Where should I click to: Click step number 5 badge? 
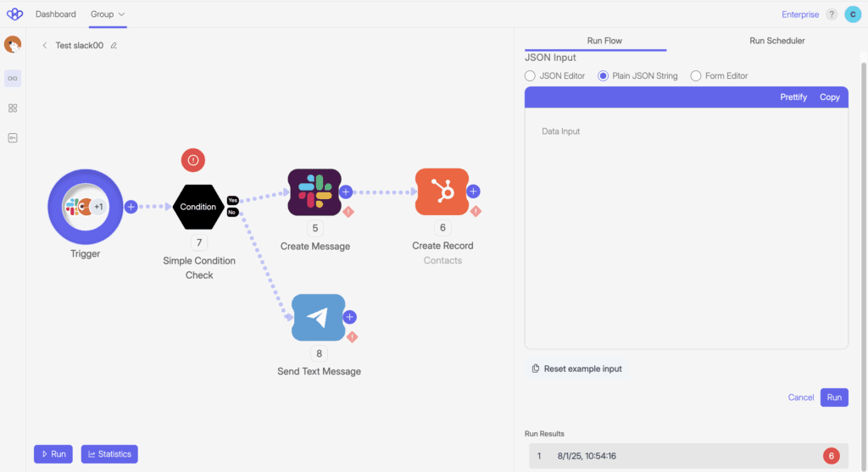pyautogui.click(x=315, y=228)
